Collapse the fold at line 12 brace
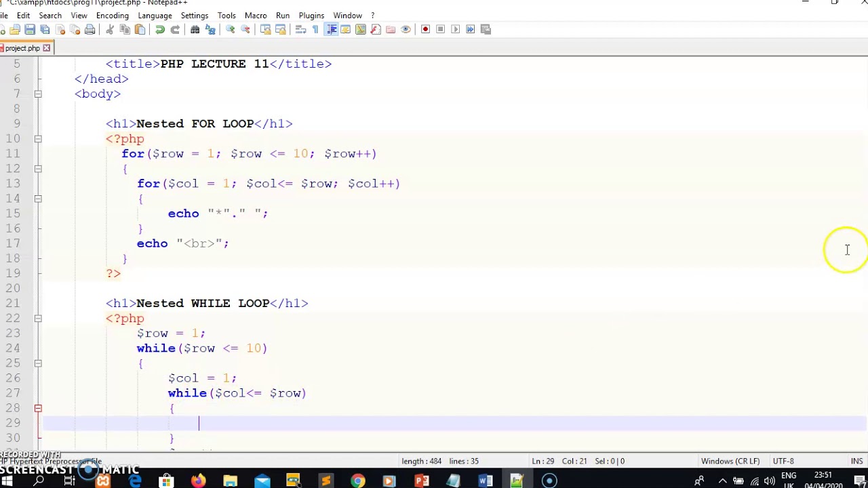This screenshot has height=488, width=868. pyautogui.click(x=38, y=168)
